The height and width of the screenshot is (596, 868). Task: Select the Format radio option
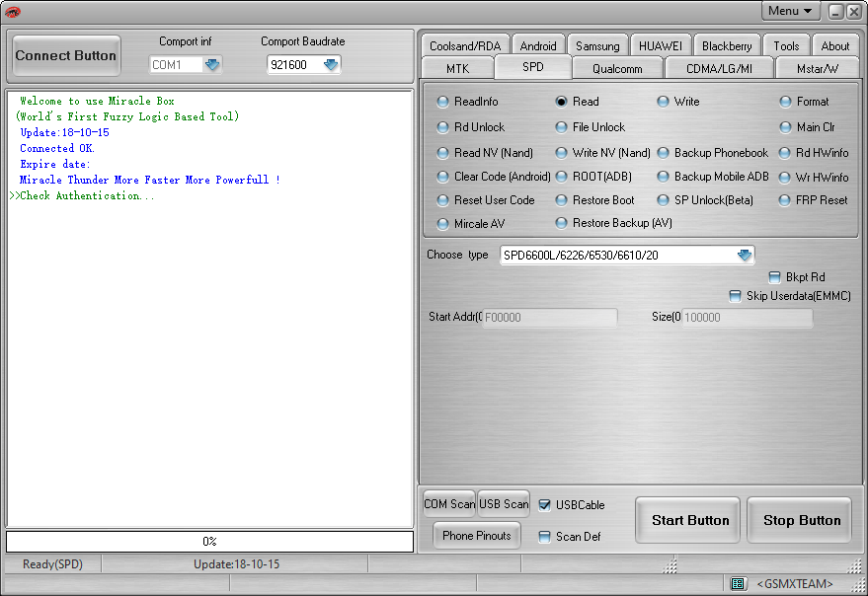[x=786, y=102]
